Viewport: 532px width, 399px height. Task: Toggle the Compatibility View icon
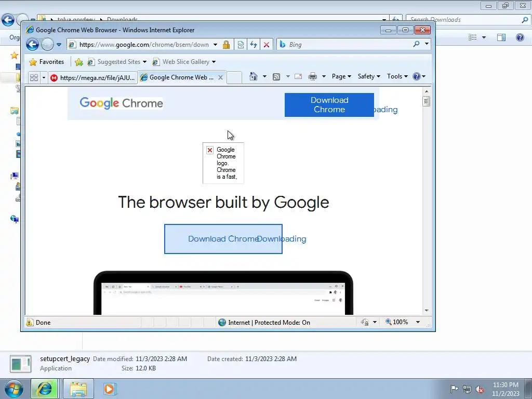[241, 45]
